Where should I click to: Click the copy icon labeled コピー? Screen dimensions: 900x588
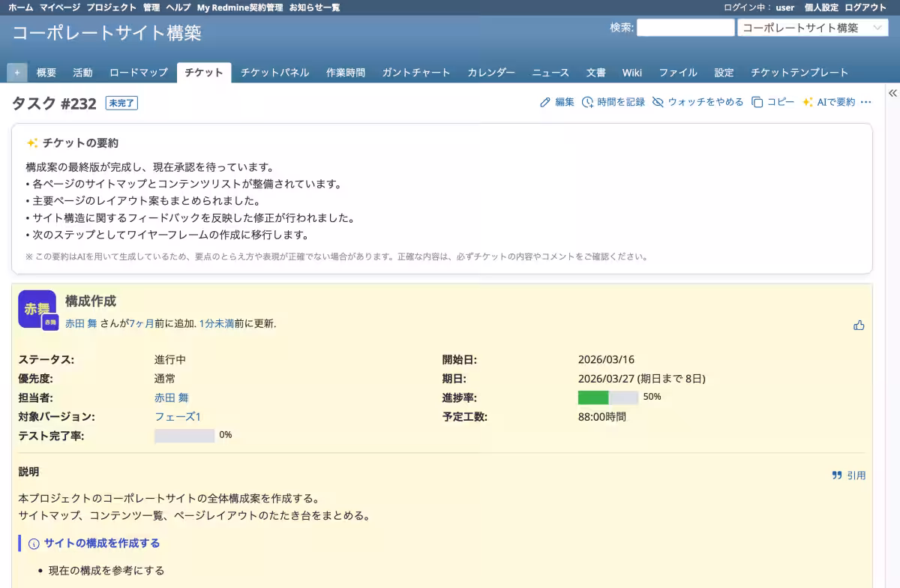[x=757, y=103]
